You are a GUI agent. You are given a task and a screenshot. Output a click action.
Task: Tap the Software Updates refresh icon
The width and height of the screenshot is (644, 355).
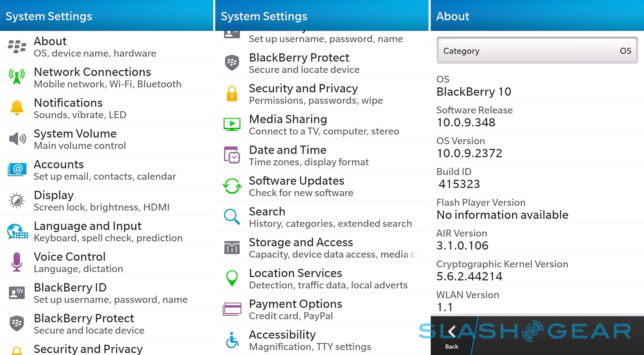pyautogui.click(x=232, y=186)
